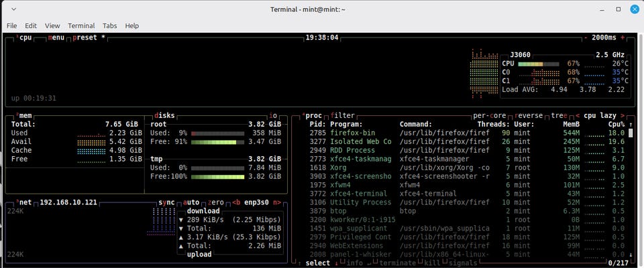Click the scroll down arrow in proc list
This screenshot has height=268, width=644.
(631, 255)
